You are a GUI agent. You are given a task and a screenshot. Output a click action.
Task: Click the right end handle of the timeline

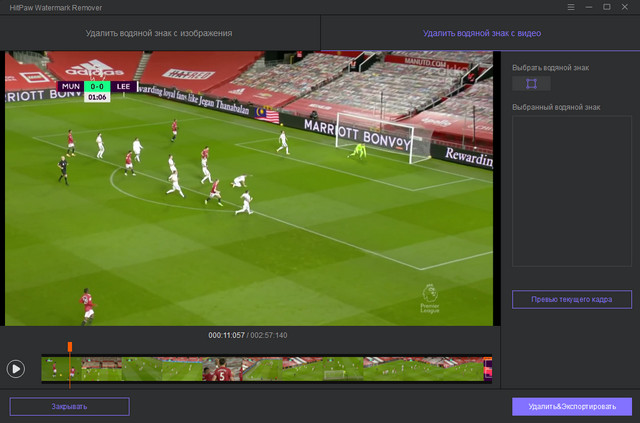point(487,369)
